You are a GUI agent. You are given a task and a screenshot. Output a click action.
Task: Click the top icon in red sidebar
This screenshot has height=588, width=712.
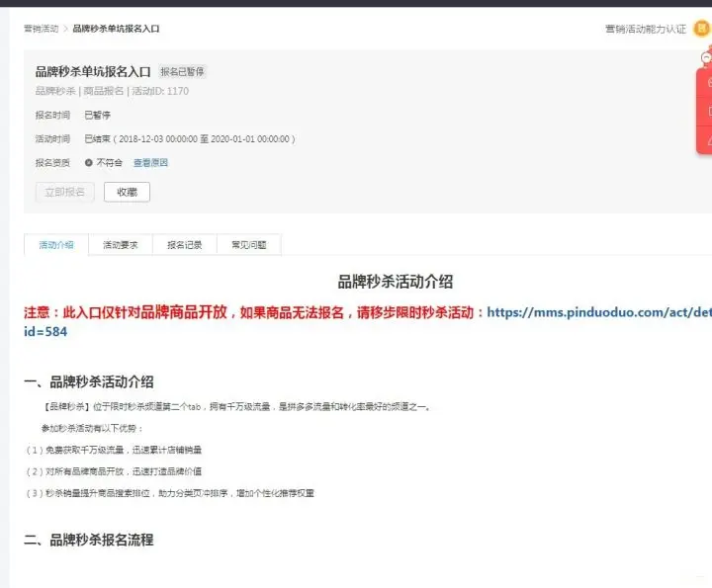tap(708, 83)
